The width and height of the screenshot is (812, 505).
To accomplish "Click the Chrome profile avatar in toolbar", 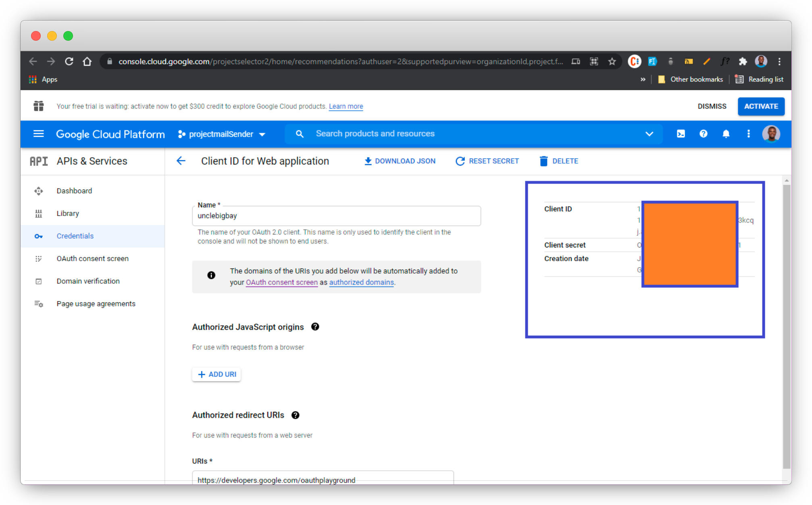I will 761,61.
